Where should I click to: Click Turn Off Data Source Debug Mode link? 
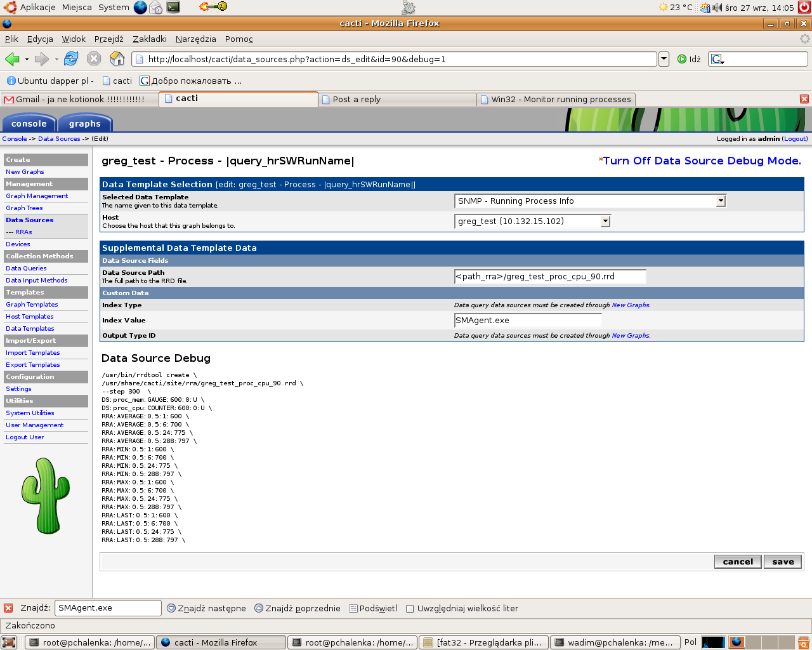(x=702, y=161)
